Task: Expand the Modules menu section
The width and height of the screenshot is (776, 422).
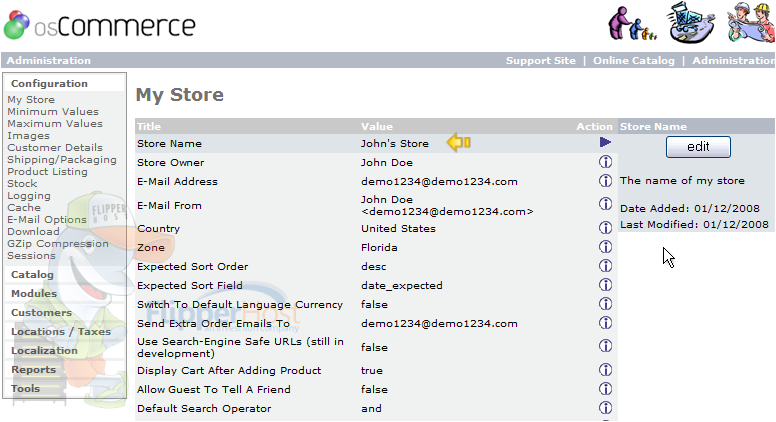Action: coord(34,293)
